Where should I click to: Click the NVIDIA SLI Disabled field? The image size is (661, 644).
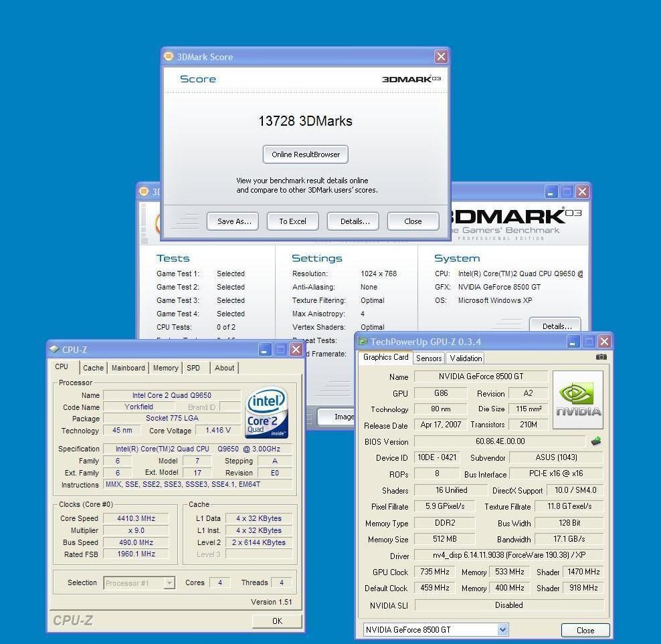click(x=509, y=605)
